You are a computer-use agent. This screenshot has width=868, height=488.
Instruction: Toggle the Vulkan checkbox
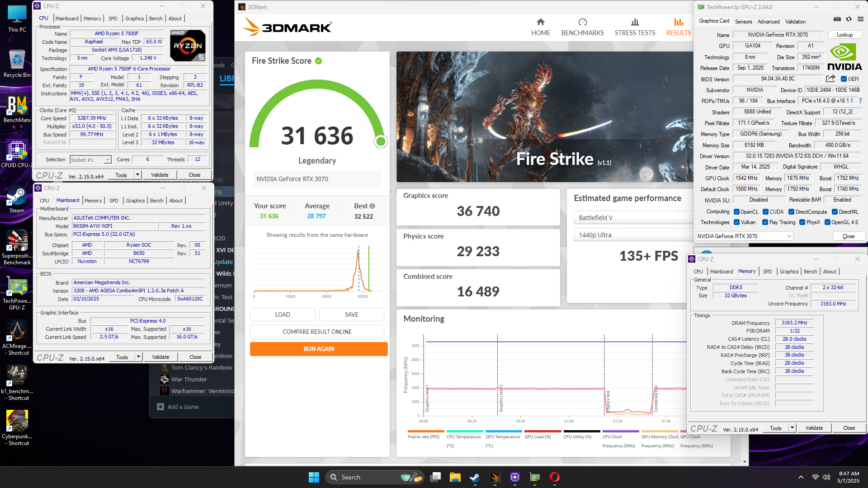pyautogui.click(x=736, y=222)
